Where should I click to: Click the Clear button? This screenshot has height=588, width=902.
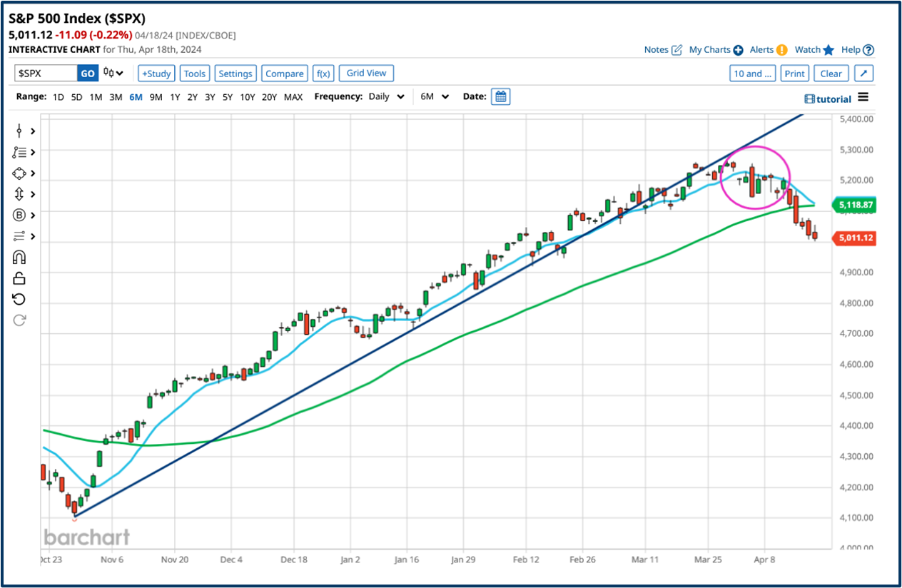pos(831,73)
